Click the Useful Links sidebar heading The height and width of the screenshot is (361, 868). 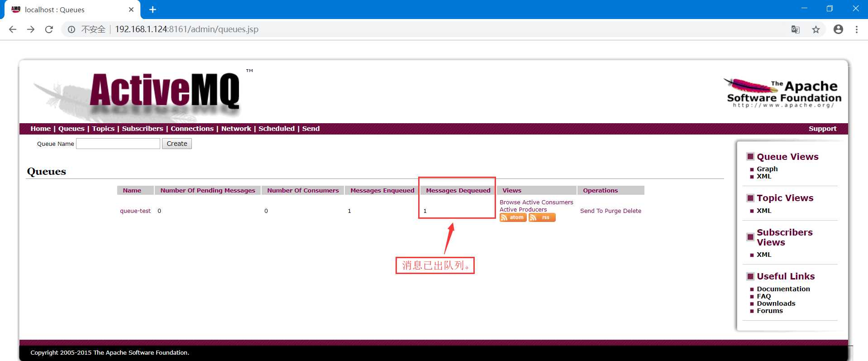click(x=786, y=276)
